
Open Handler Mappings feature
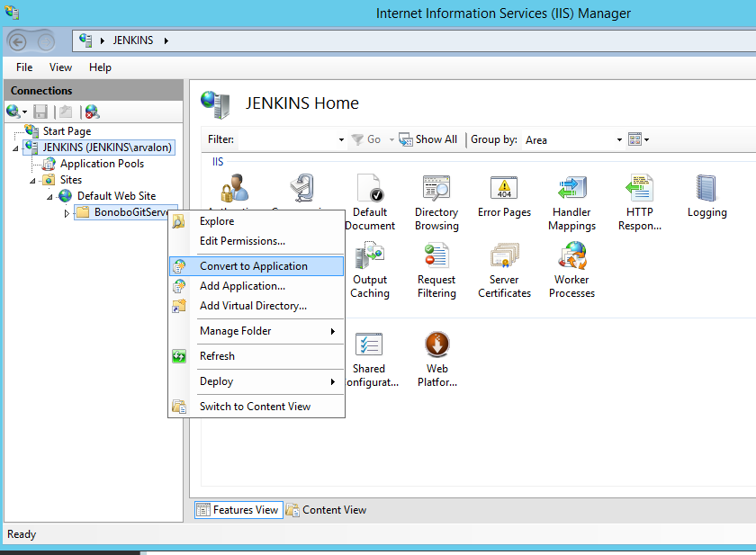pos(571,202)
